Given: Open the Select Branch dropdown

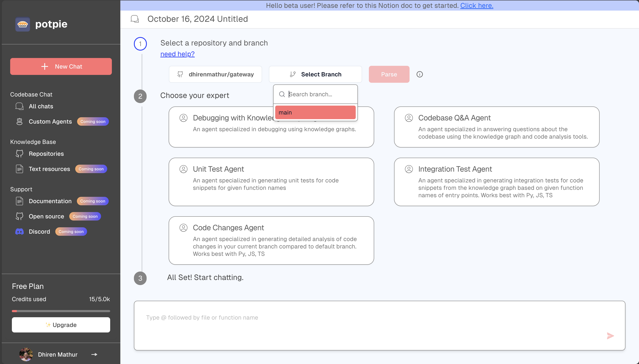Looking at the screenshot, I should pos(315,74).
